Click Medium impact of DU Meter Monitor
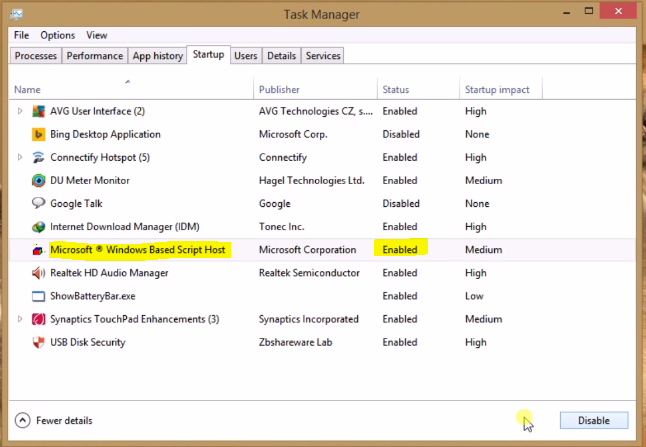 coord(484,180)
